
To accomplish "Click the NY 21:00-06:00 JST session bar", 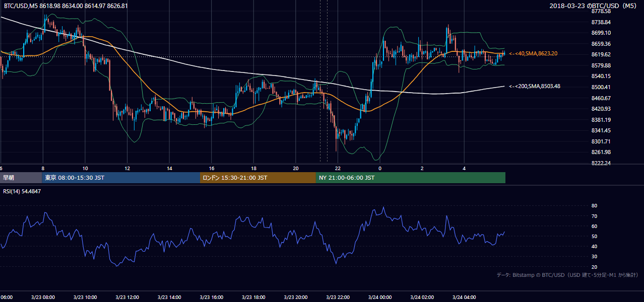I will tap(410, 178).
